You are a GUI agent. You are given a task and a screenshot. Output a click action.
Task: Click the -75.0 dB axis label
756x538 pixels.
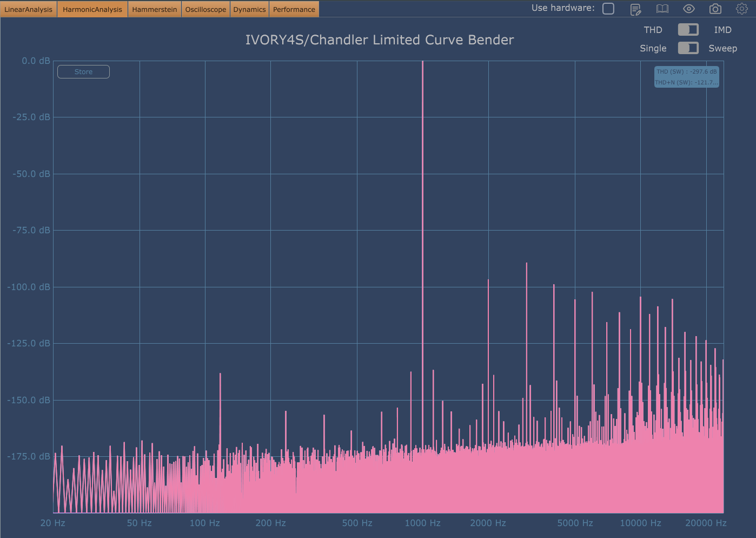click(x=31, y=231)
